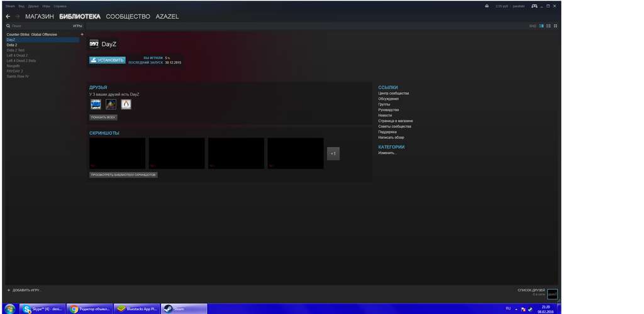Open the Руководства link

coord(389,110)
